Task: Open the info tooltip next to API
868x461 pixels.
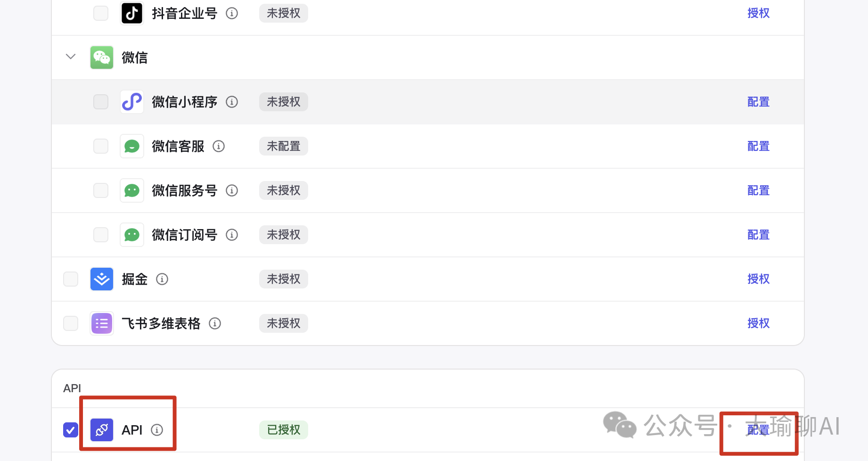Action: point(156,429)
